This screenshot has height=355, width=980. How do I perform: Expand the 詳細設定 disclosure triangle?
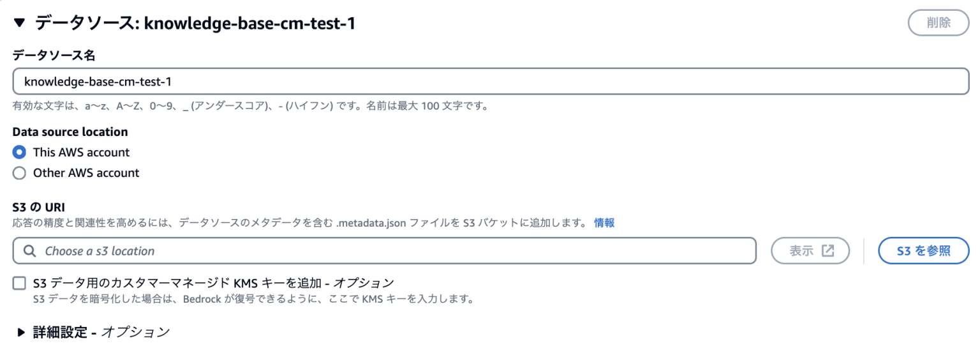pos(22,332)
